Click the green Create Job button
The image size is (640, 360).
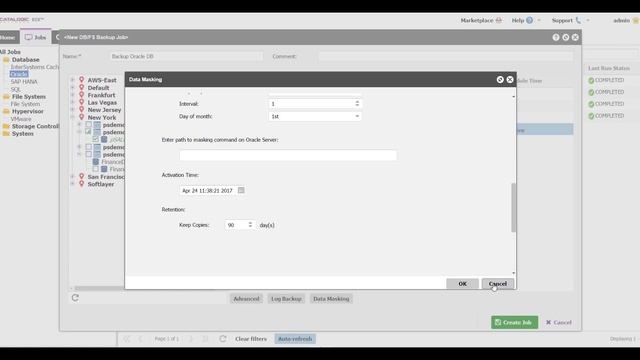pos(514,322)
